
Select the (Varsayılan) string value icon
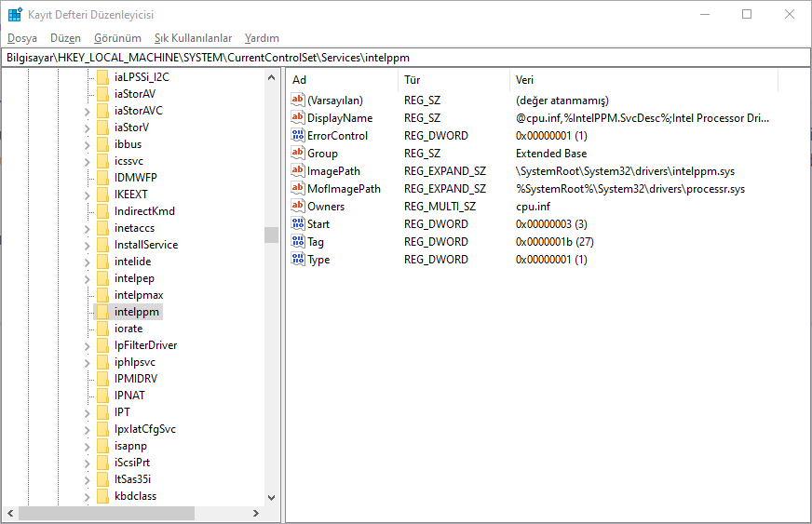pos(298,100)
